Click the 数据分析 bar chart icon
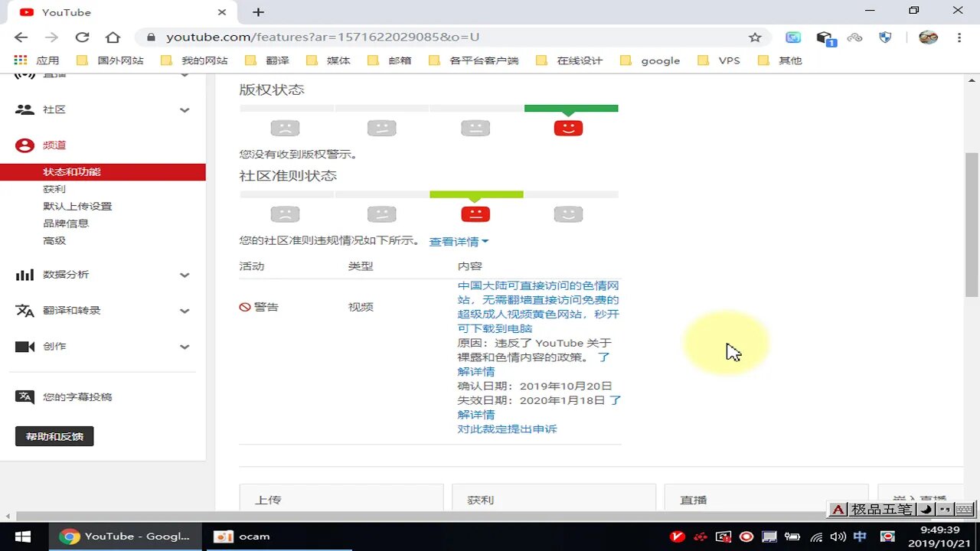Screen dimensions: 980x551 25,275
